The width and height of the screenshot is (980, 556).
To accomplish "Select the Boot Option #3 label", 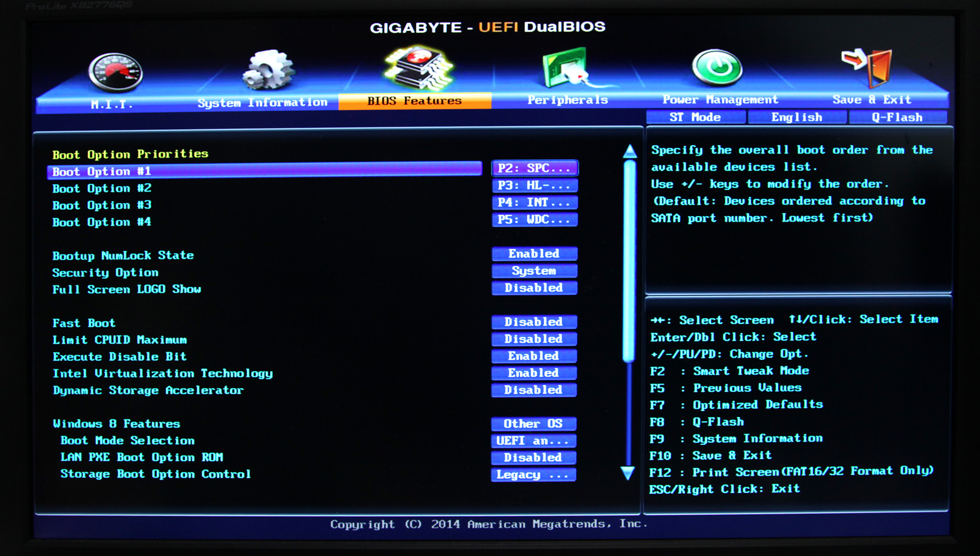I will click(102, 205).
